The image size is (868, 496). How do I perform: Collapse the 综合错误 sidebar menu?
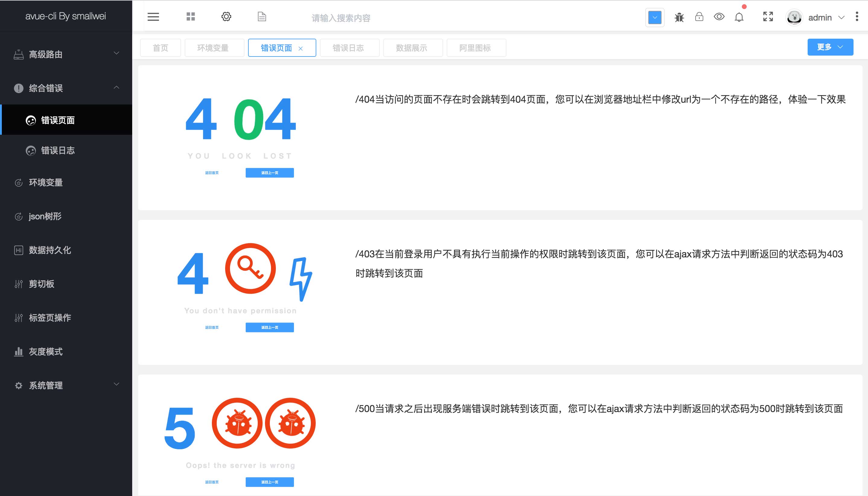[x=66, y=88]
